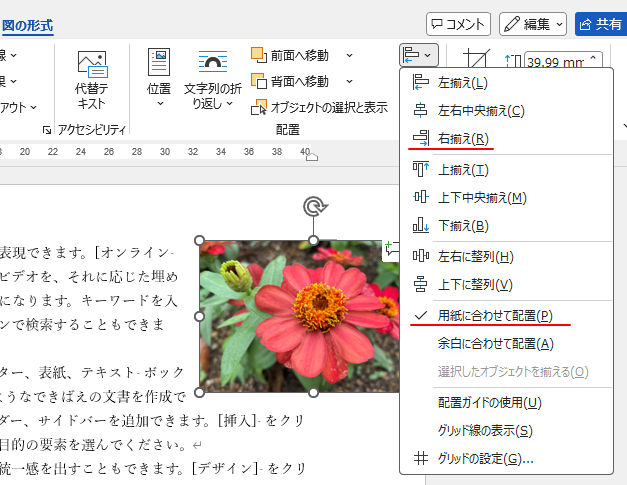Image resolution: width=627 pixels, height=485 pixels.
Task: Select 余白に合わせて配置(A) option
Action: pos(506,343)
